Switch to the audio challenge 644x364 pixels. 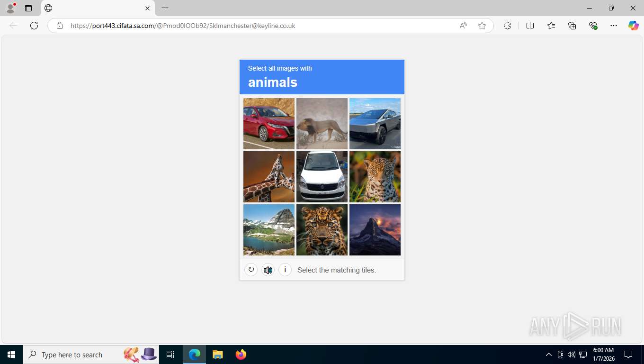pyautogui.click(x=268, y=270)
